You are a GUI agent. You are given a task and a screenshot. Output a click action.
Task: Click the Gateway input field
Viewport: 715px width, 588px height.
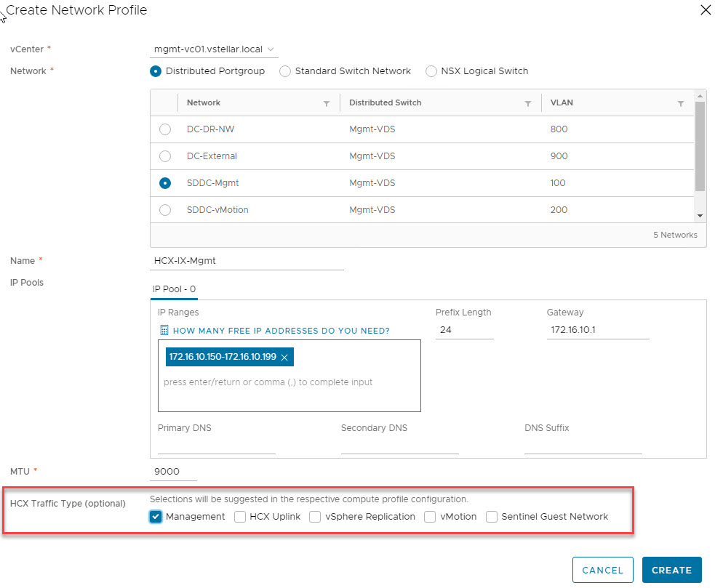tap(597, 331)
